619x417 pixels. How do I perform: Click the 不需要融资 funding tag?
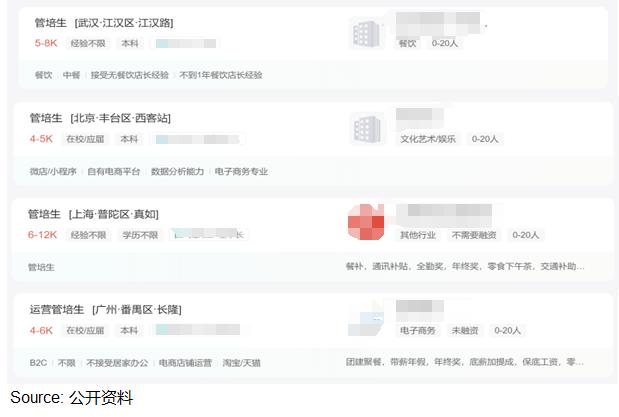coord(474,235)
